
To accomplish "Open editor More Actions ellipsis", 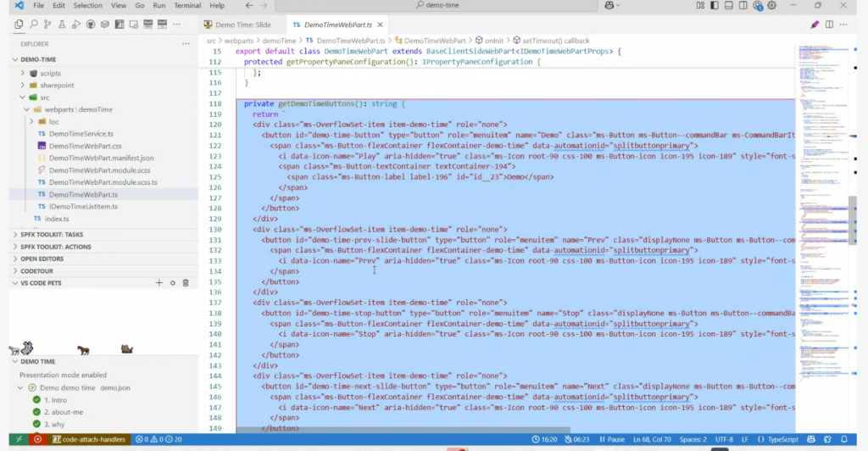I will [x=843, y=25].
